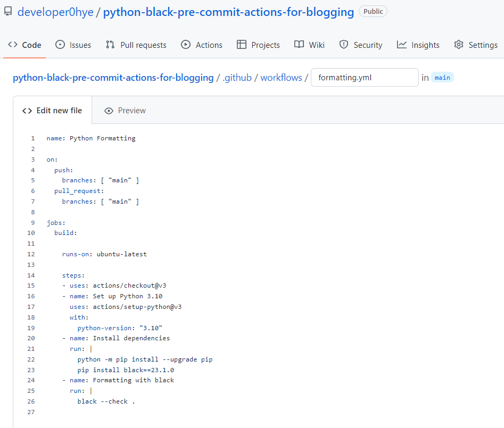Click the repository book icon
The width and height of the screenshot is (504, 428).
(x=8, y=12)
